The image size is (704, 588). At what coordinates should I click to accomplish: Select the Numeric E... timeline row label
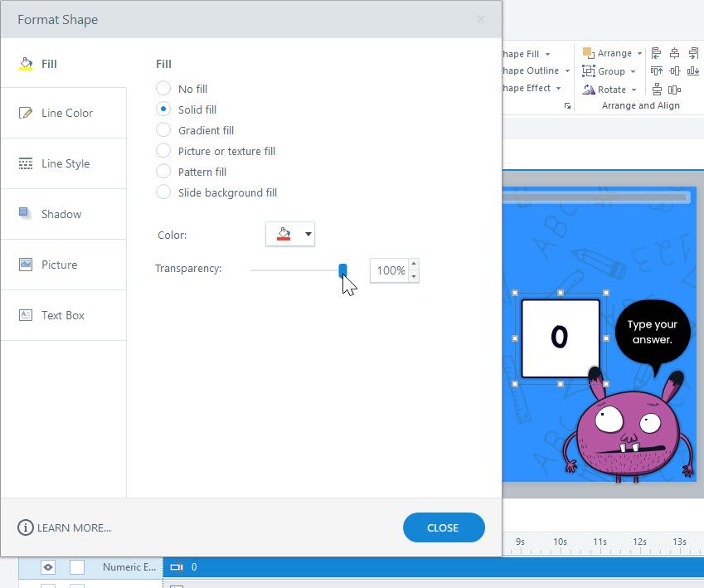click(129, 567)
